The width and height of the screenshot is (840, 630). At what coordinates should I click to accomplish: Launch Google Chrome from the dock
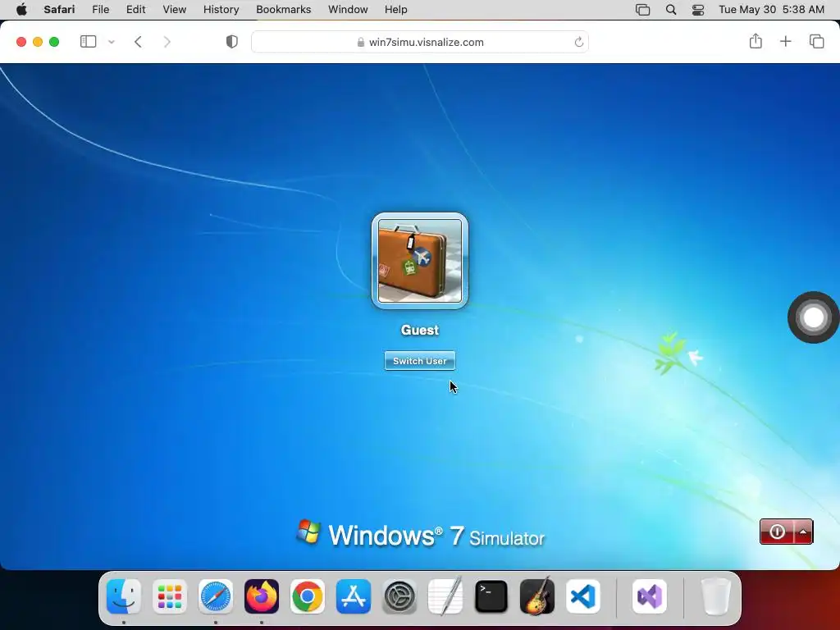[308, 596]
